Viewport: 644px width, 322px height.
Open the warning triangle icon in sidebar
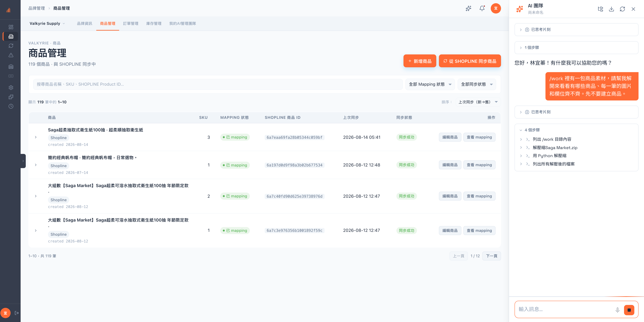[x=11, y=55]
